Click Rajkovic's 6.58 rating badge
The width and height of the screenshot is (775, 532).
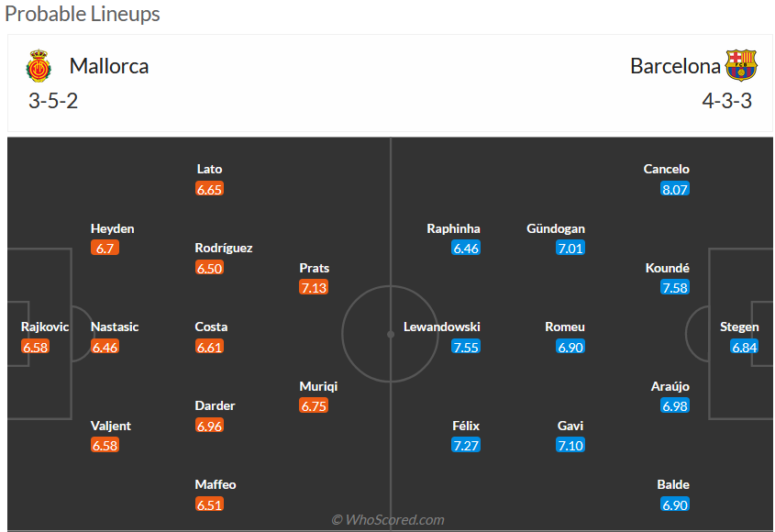point(35,347)
